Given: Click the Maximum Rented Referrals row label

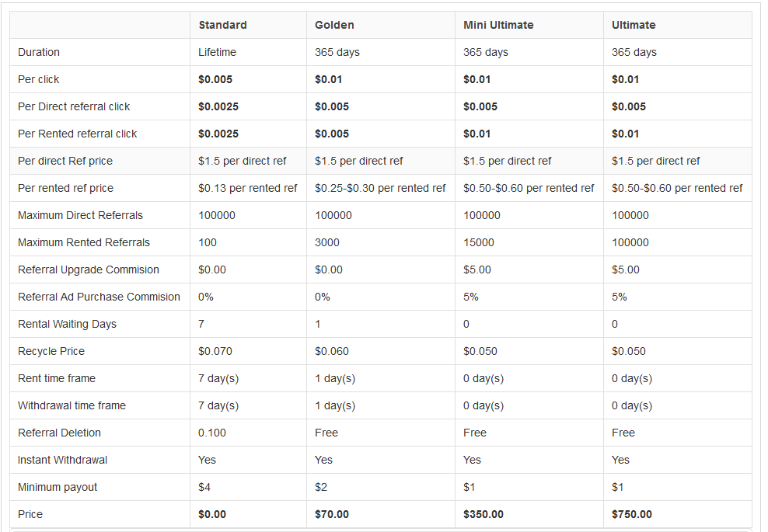Looking at the screenshot, I should (84, 242).
